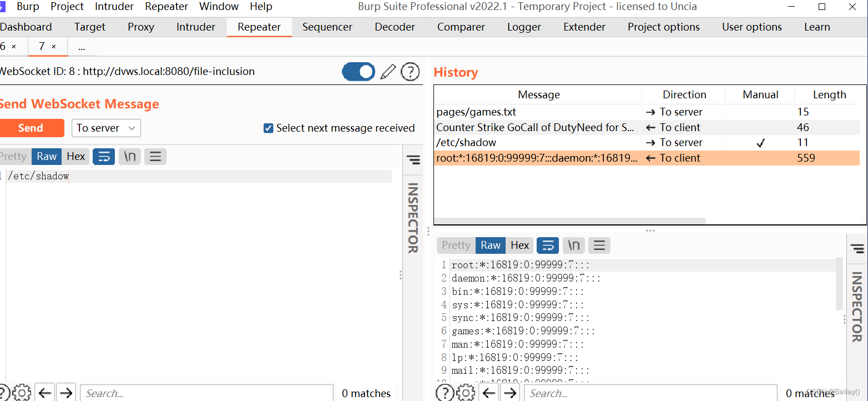868x401 pixels.
Task: Click the pencil edit icon next to WebSocket URL
Action: point(388,72)
